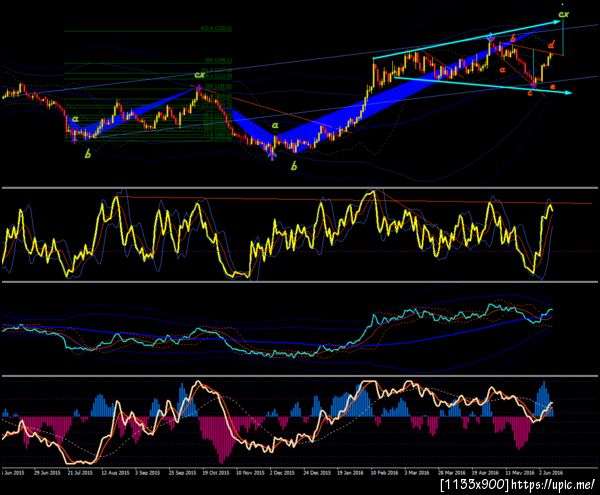Click the '21 Jul 2015' date axis label
The width and height of the screenshot is (600, 495).
tap(80, 473)
